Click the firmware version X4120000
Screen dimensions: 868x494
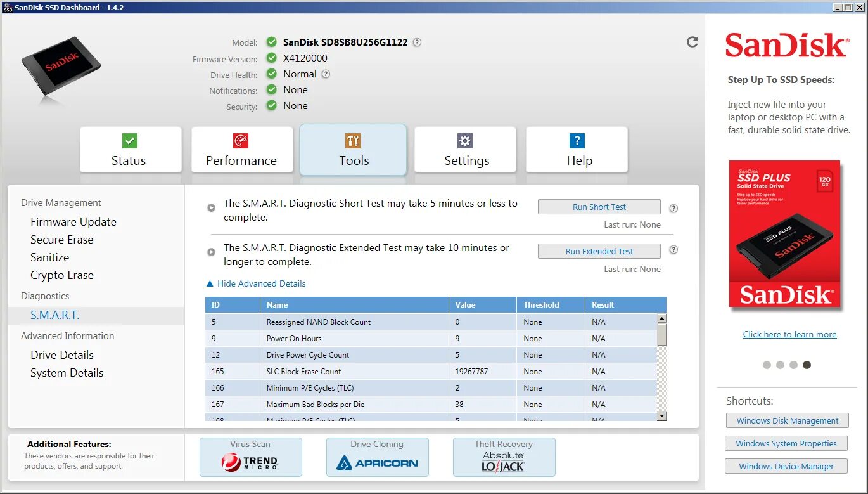point(305,58)
